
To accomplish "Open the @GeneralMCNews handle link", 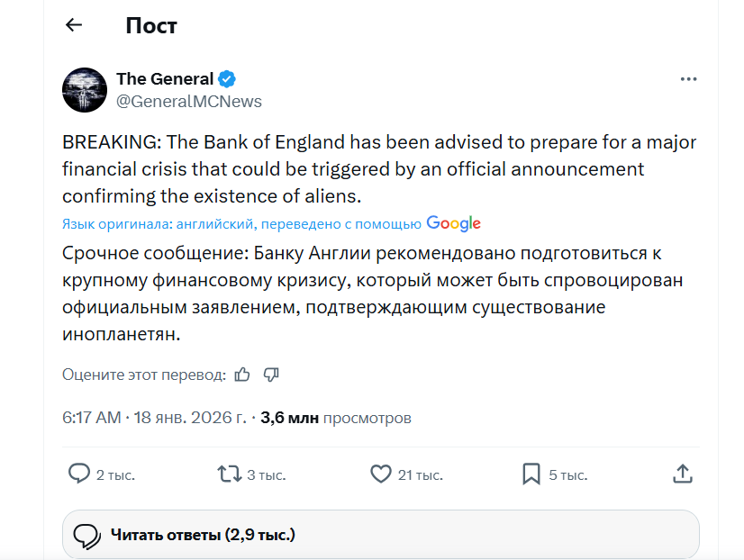I will click(189, 102).
